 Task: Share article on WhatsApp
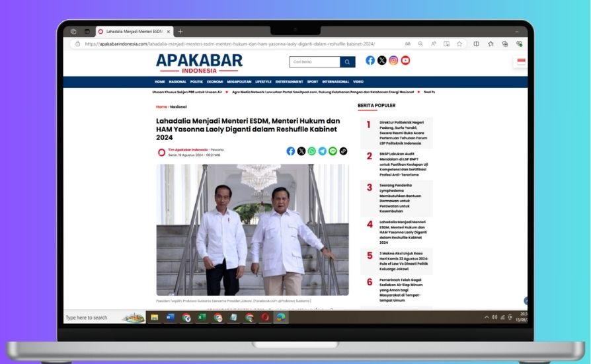click(312, 151)
